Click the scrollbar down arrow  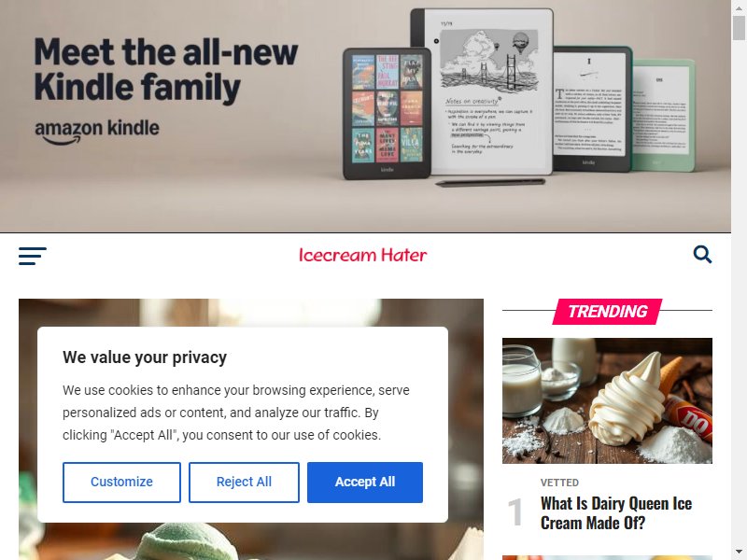[739, 553]
